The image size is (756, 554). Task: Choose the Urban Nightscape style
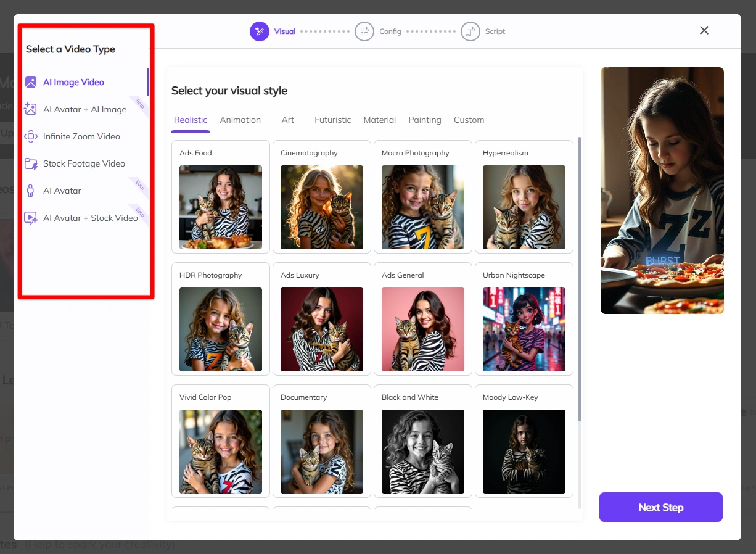[x=524, y=319]
